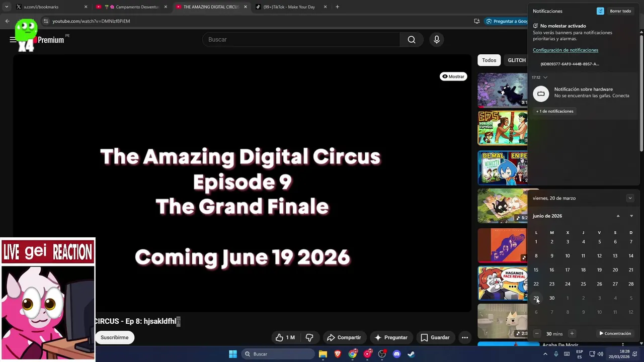Decrease focus minutes with minus button
The height and width of the screenshot is (362, 644).
coord(537,333)
